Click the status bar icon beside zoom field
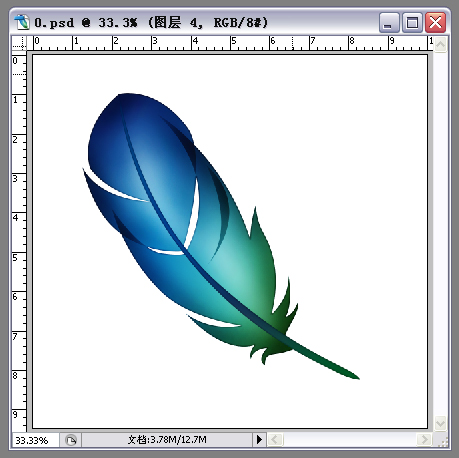 tap(71, 440)
